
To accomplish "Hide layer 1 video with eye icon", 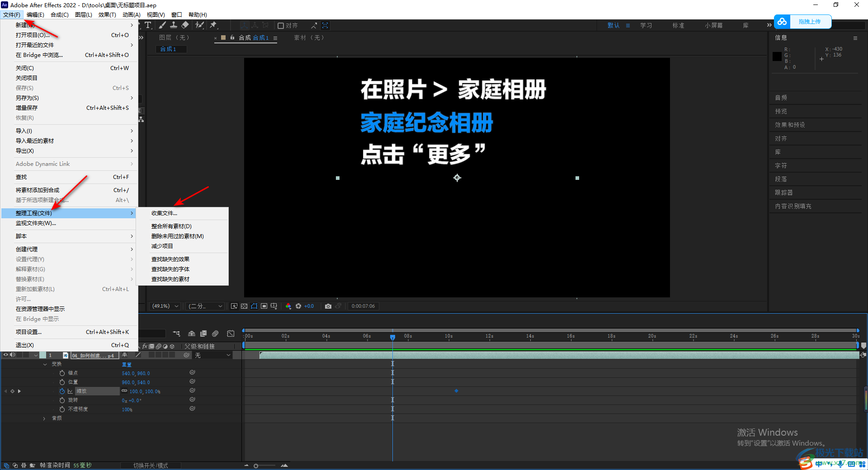I will 6,355.
